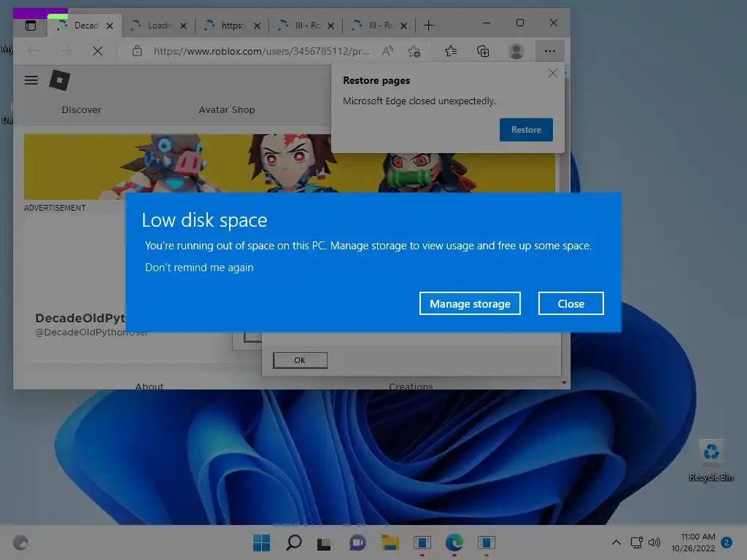747x560 pixels.
Task: Click Edge forward arrow button
Action: [65, 51]
